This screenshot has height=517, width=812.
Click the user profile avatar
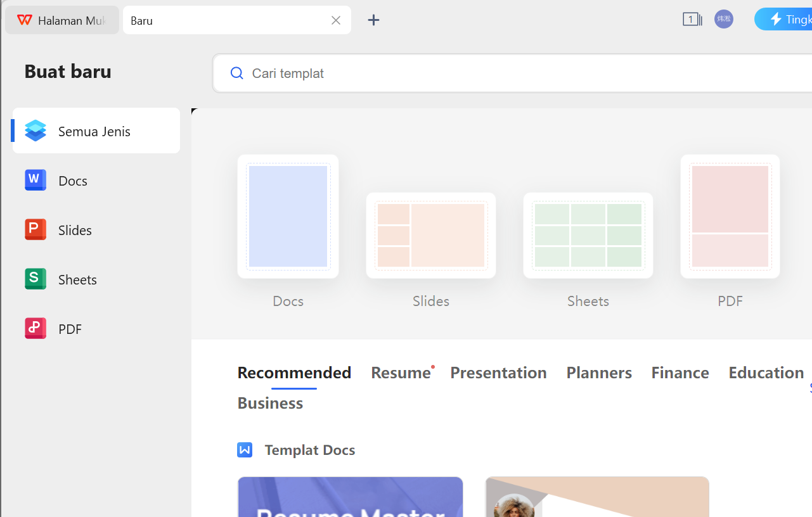[723, 20]
